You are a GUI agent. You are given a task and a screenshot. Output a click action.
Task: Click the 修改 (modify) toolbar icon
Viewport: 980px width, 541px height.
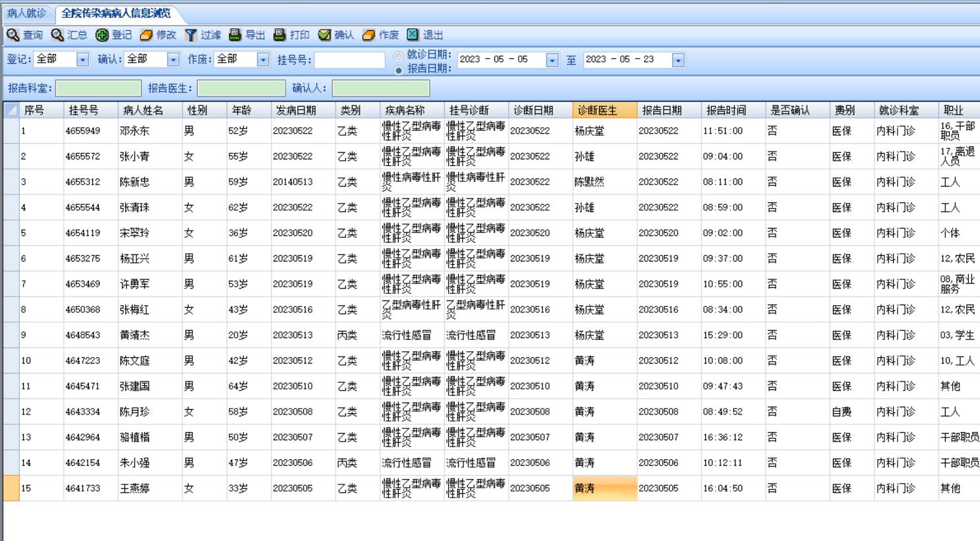click(x=146, y=35)
